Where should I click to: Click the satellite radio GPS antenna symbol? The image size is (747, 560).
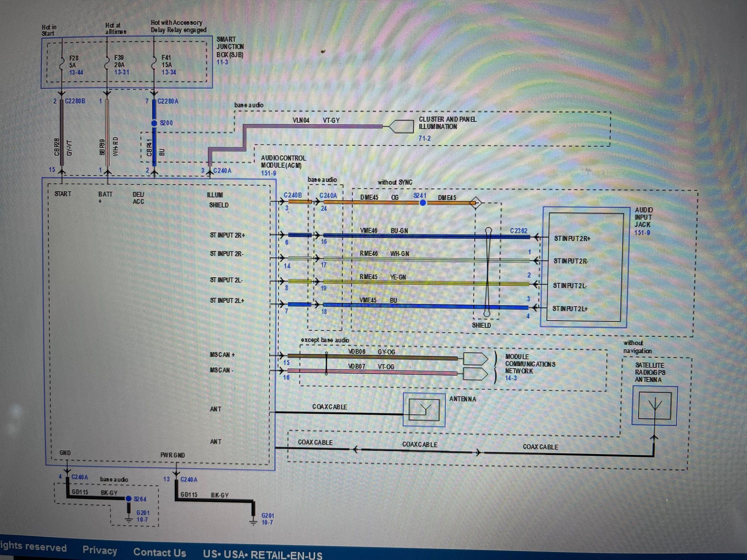pyautogui.click(x=654, y=405)
